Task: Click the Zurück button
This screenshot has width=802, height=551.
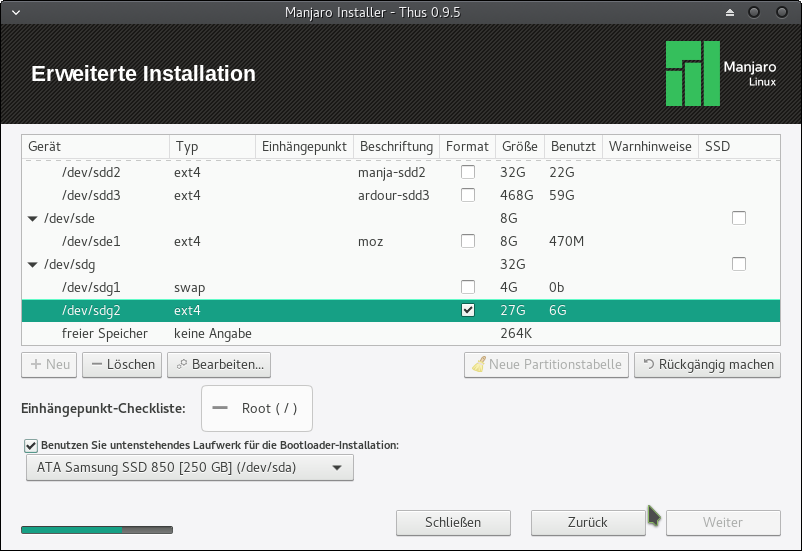Action: (x=588, y=522)
